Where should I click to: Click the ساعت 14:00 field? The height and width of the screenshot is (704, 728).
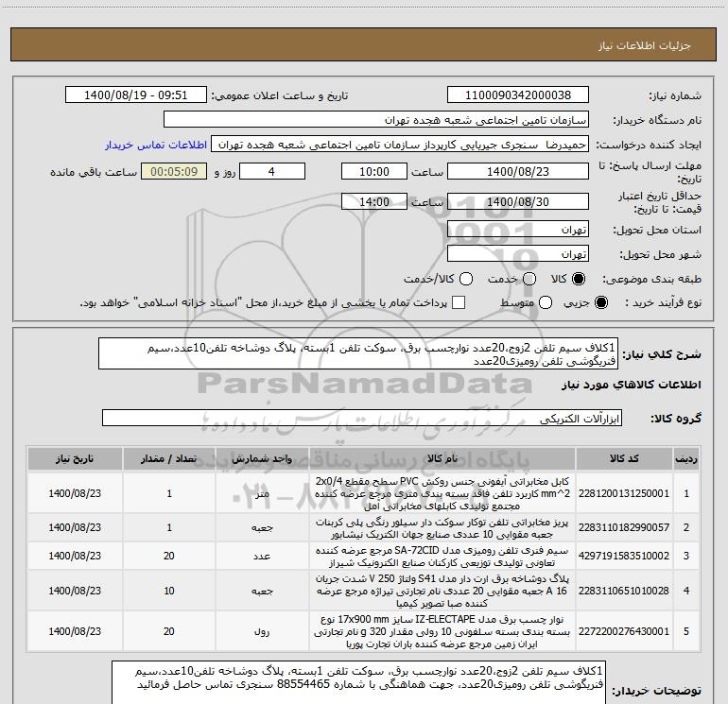(x=374, y=201)
